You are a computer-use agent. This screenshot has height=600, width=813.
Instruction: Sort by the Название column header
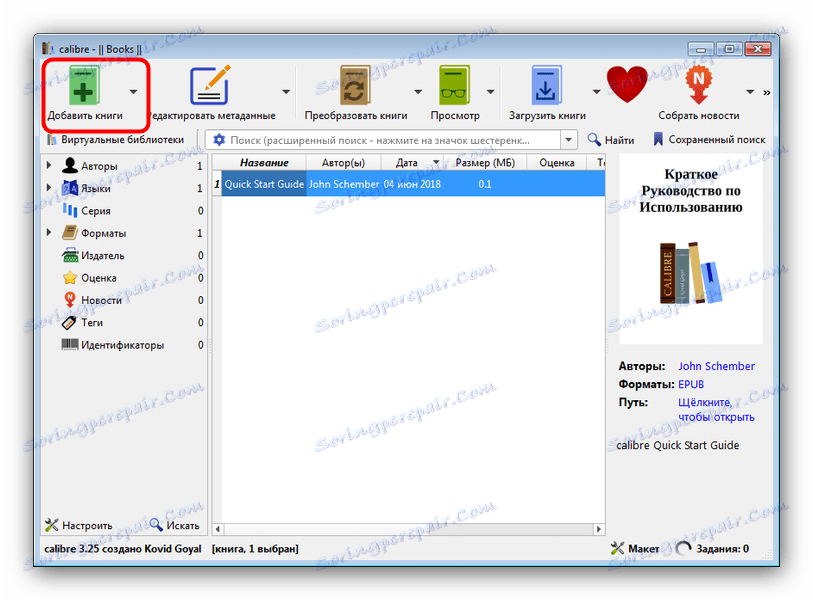coord(264,162)
